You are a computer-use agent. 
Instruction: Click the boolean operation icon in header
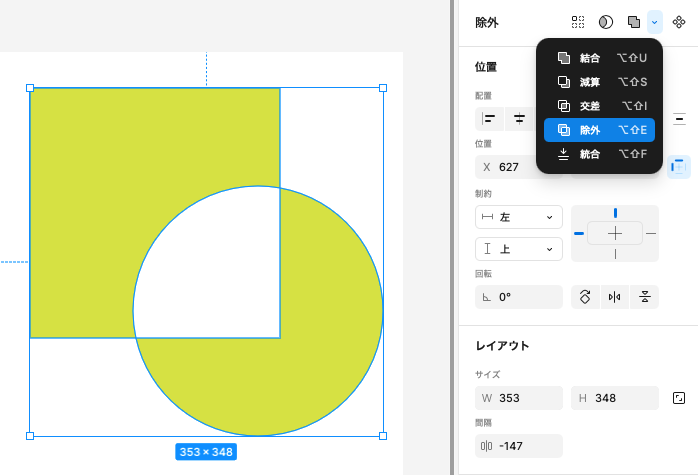pos(633,22)
